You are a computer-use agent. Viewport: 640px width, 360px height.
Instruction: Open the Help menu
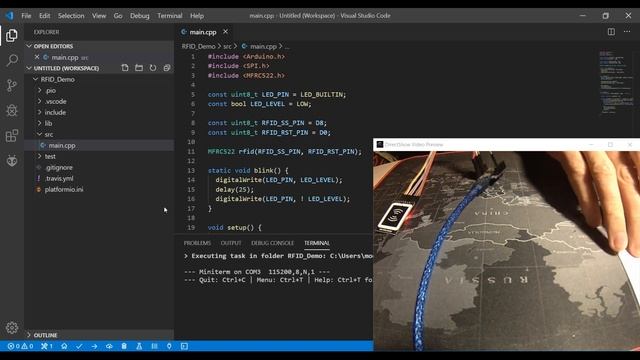pos(197,16)
